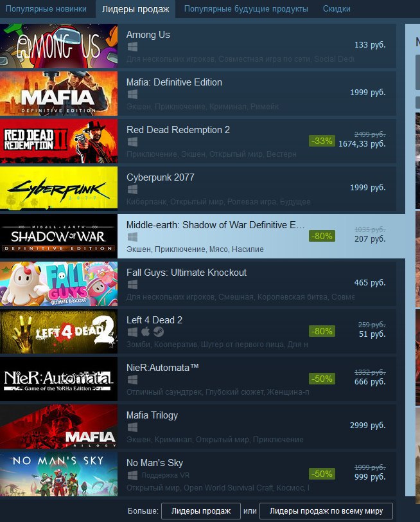Open the Fall Guys thumbnail image

pos(58,283)
